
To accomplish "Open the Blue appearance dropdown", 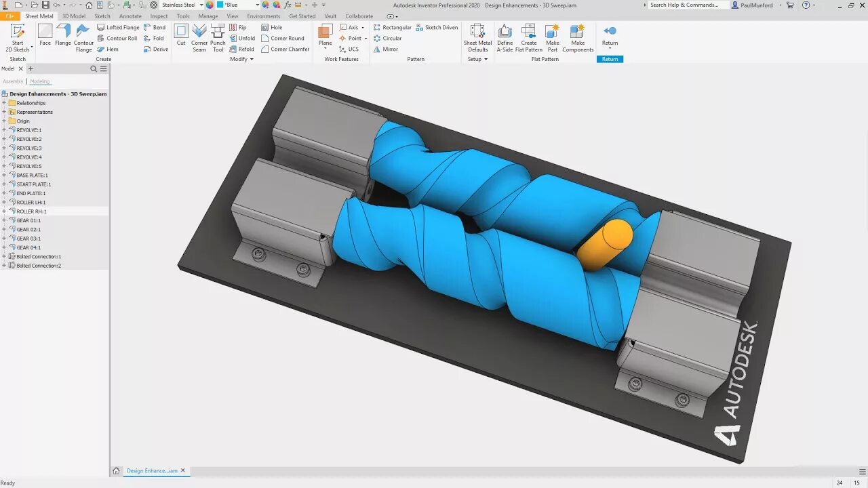I will [257, 5].
